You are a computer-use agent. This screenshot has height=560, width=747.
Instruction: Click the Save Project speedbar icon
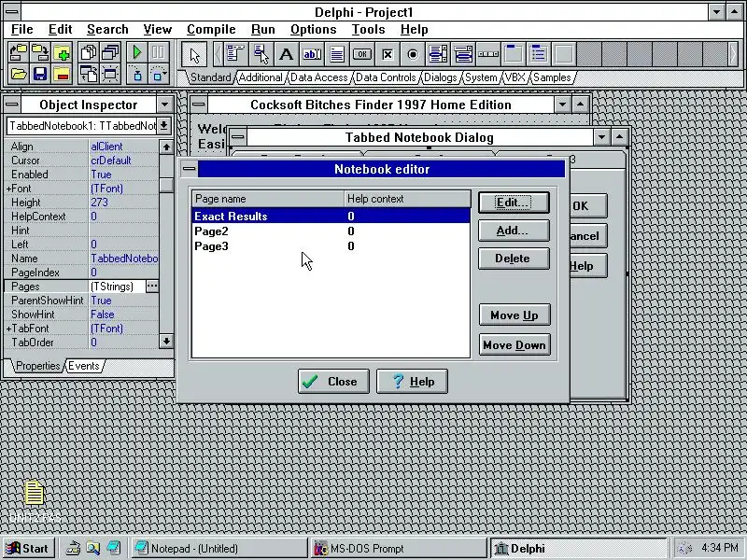click(x=40, y=52)
